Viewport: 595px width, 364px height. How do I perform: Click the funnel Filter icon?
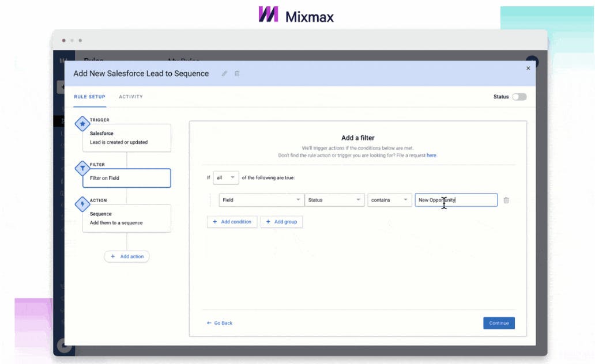pyautogui.click(x=81, y=168)
